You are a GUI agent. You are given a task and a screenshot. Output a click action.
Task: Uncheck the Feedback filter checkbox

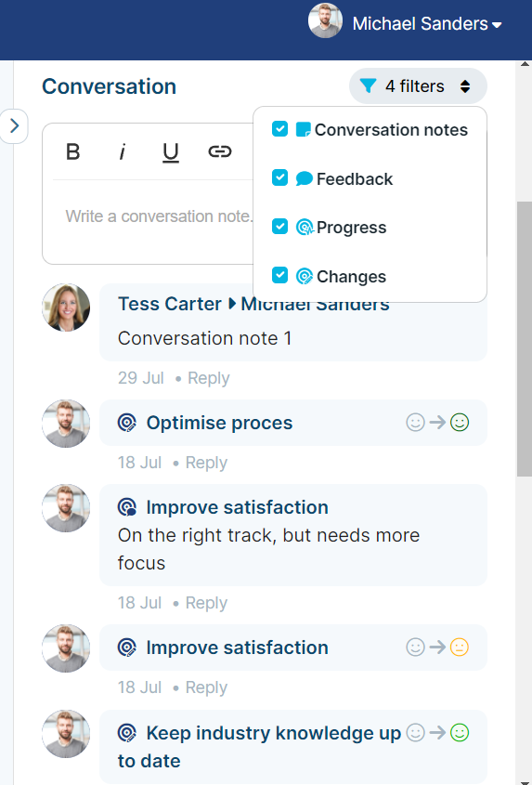pyautogui.click(x=279, y=177)
